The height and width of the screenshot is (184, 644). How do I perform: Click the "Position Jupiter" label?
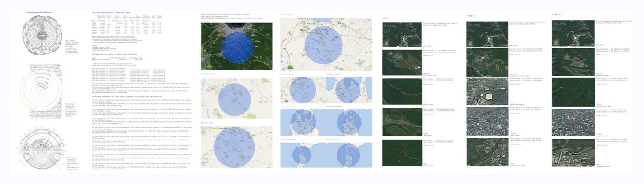tap(333, 75)
